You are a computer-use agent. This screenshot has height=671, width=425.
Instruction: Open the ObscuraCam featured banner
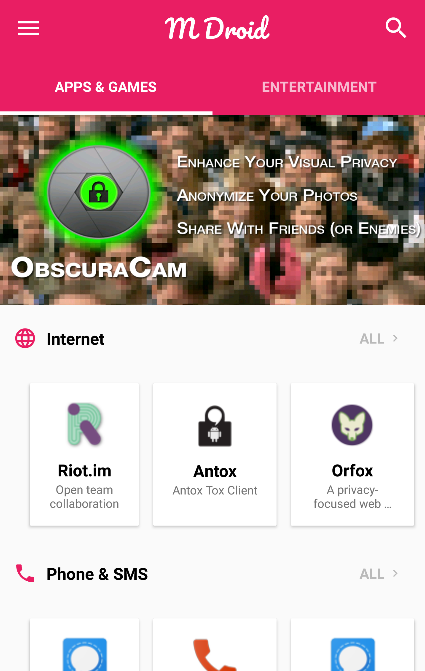(x=212, y=210)
